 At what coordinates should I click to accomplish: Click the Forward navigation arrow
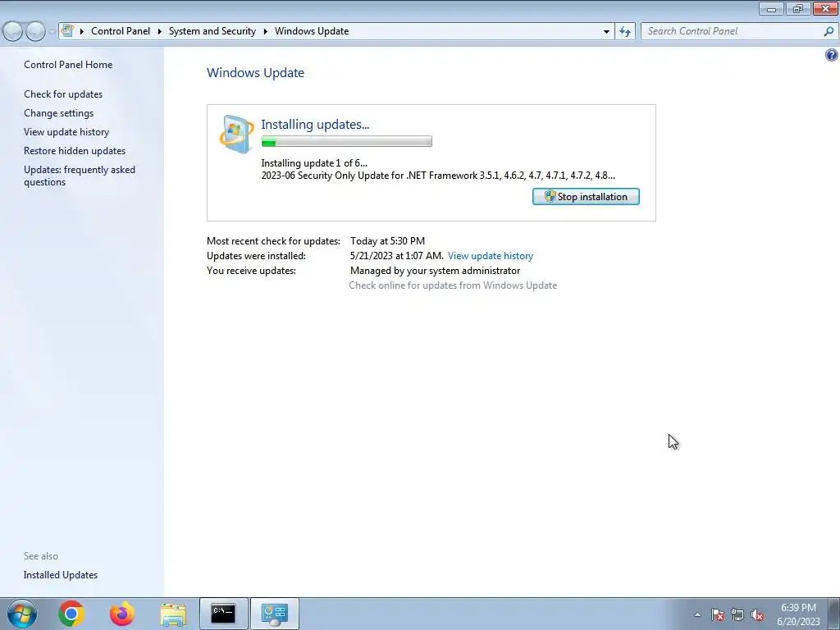[35, 31]
